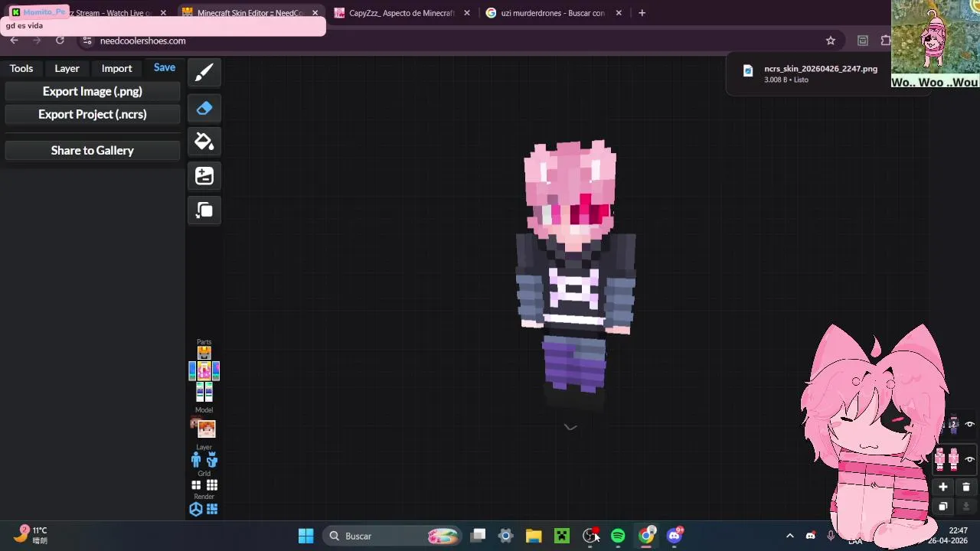Reload the page
Viewport: 980px width, 551px height.
tap(60, 41)
